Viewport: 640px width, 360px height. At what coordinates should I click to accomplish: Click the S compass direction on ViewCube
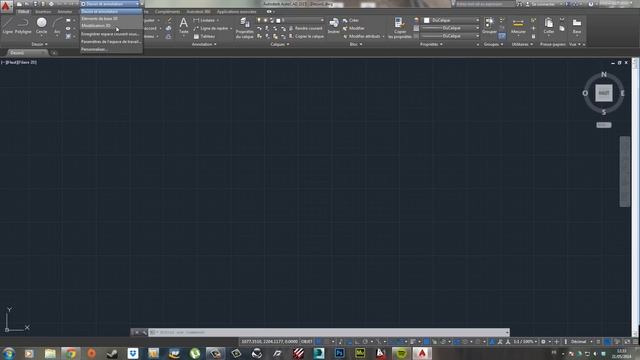point(604,112)
